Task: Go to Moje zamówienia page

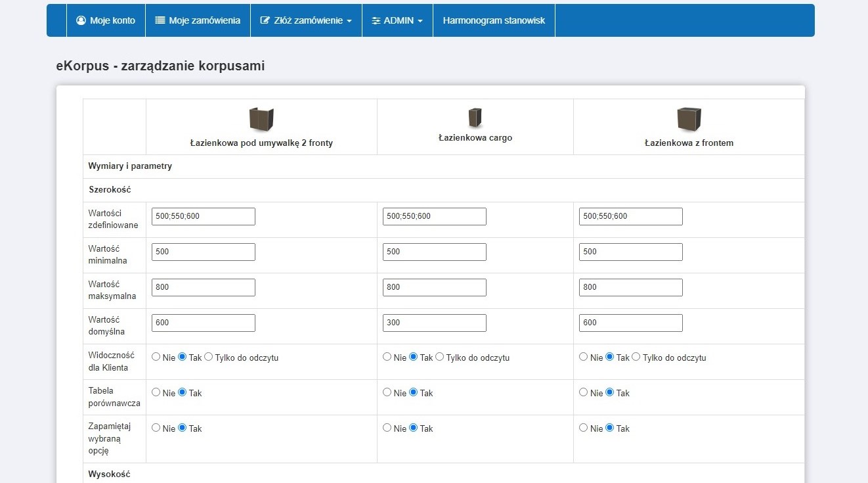Action: (x=198, y=20)
